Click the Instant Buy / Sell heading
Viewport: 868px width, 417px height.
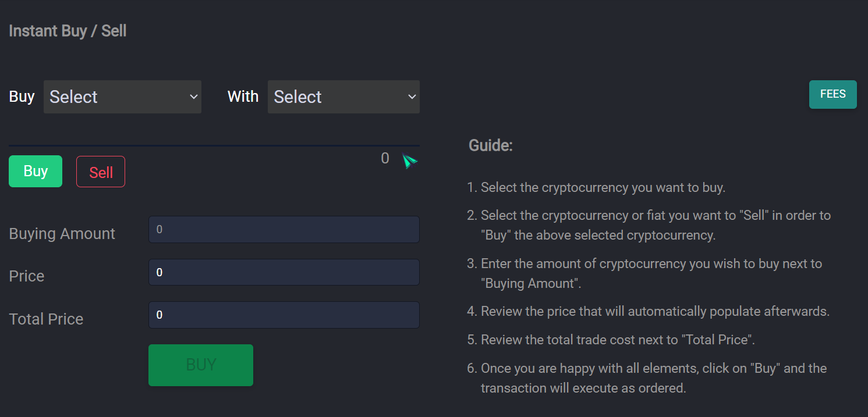(68, 30)
